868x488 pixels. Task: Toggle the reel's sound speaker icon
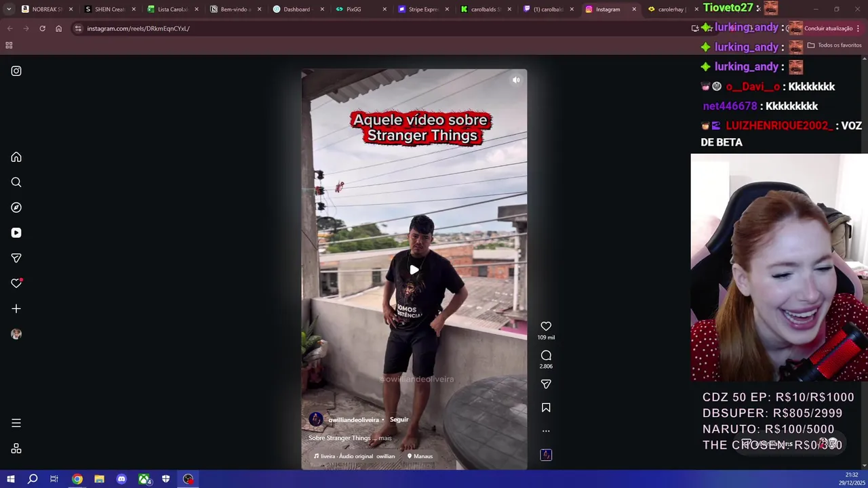pyautogui.click(x=516, y=80)
